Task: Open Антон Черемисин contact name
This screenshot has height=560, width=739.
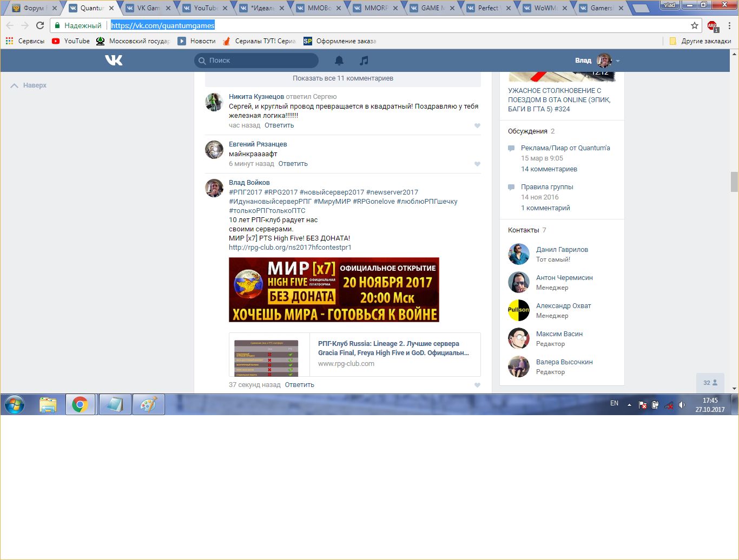Action: tap(564, 278)
